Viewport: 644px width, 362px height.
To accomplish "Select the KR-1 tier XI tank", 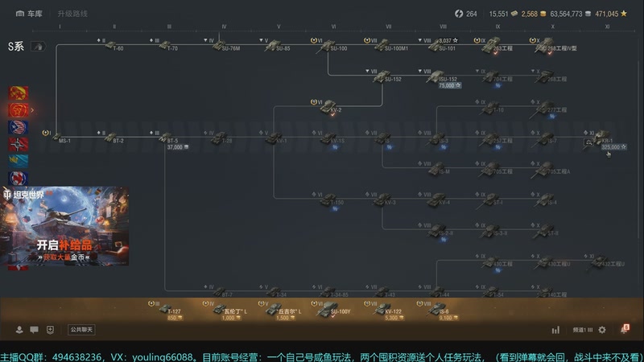I will 604,138.
